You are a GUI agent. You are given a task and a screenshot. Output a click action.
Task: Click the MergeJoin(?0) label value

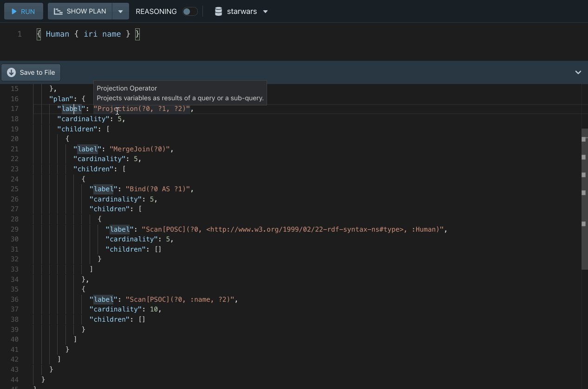click(141, 149)
